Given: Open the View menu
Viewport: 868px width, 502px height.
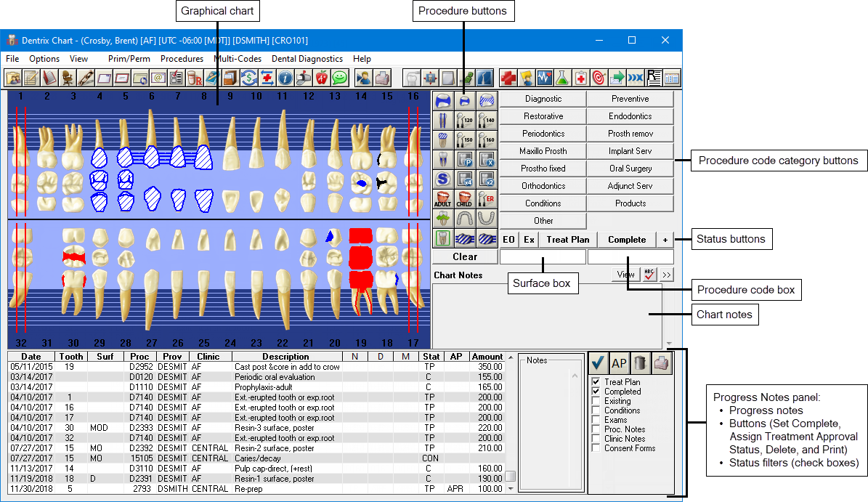Looking at the screenshot, I should [78, 59].
